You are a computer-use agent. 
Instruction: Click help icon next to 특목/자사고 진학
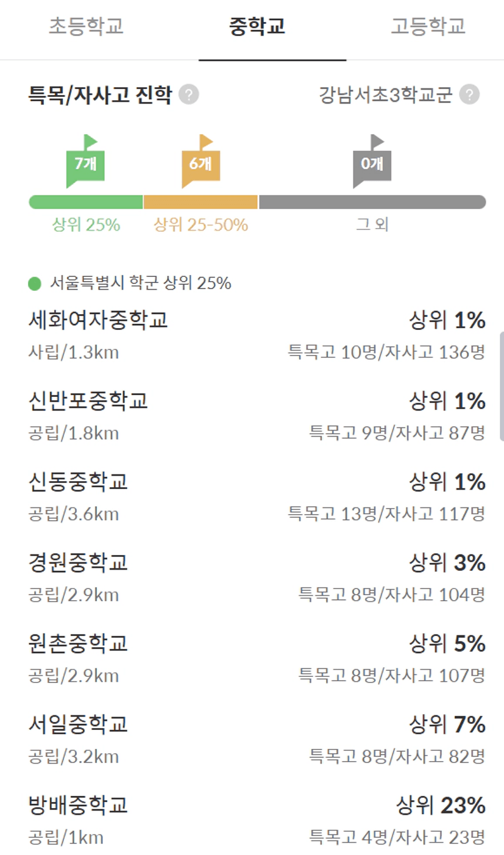(190, 95)
